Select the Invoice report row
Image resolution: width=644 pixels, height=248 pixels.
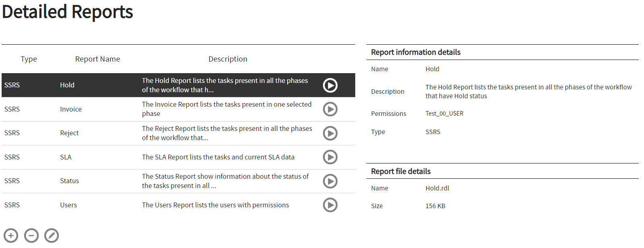point(70,109)
